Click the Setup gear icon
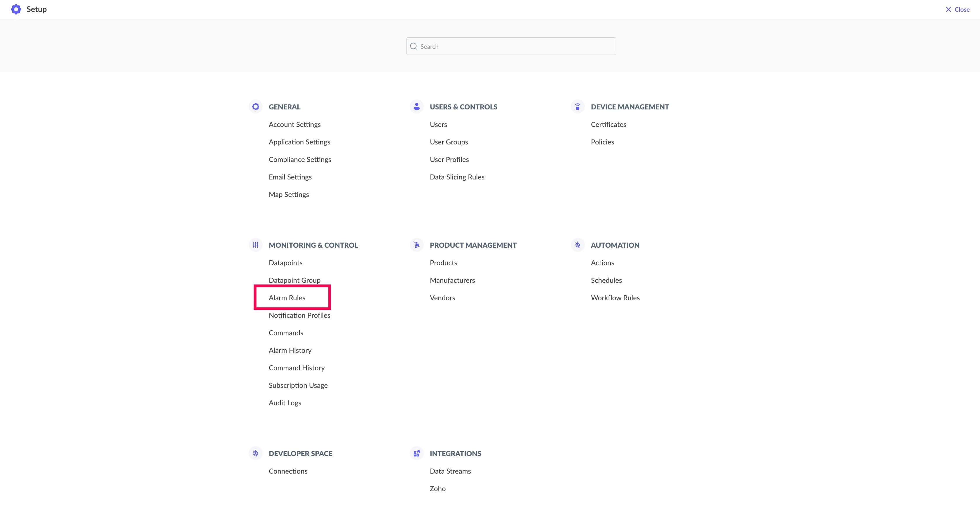This screenshot has height=520, width=980. [x=16, y=9]
